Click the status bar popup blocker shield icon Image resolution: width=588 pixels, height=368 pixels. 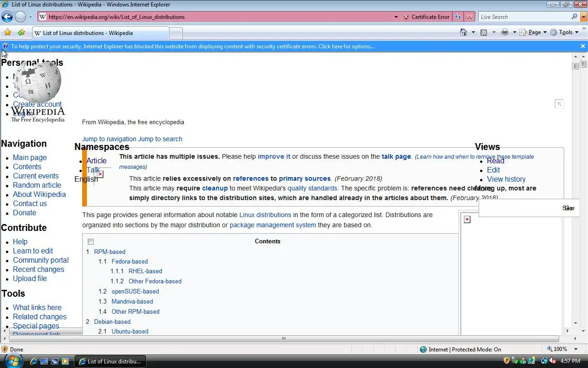5,349
